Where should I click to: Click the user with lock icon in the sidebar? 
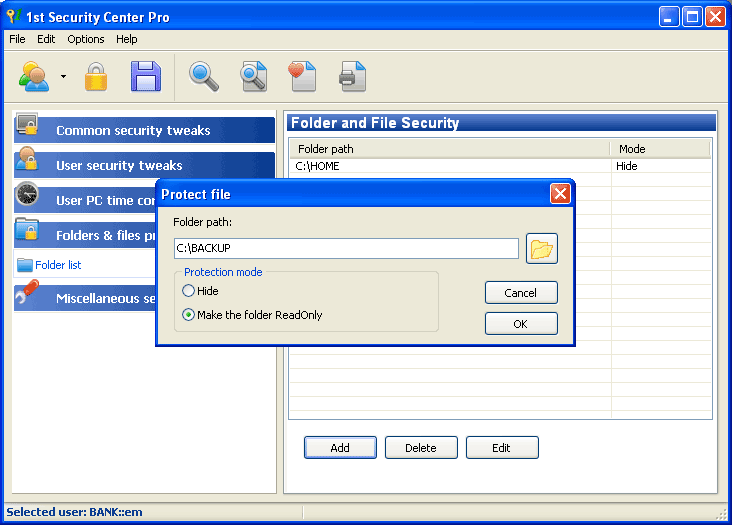pos(27,159)
